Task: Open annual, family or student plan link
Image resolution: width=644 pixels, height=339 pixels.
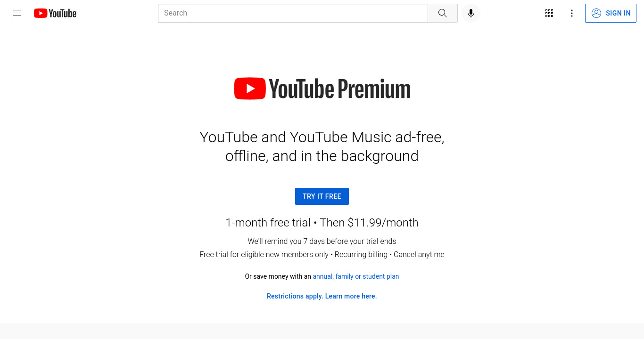Action: click(356, 276)
